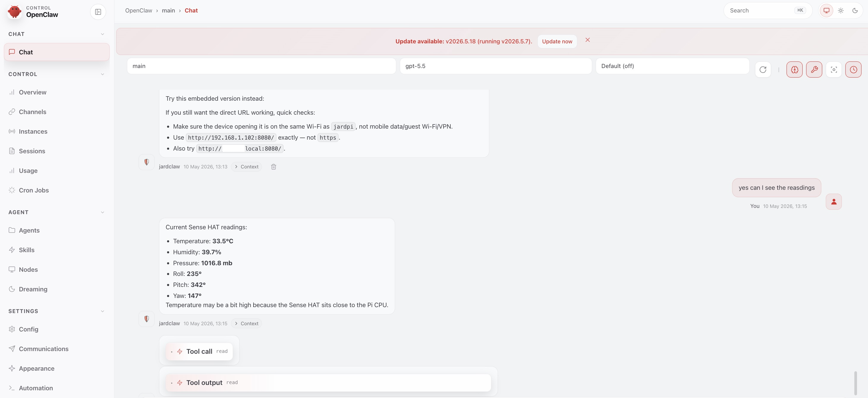This screenshot has width=868, height=398.
Task: Delete the 13:13 jardclaw message
Action: [x=273, y=167]
